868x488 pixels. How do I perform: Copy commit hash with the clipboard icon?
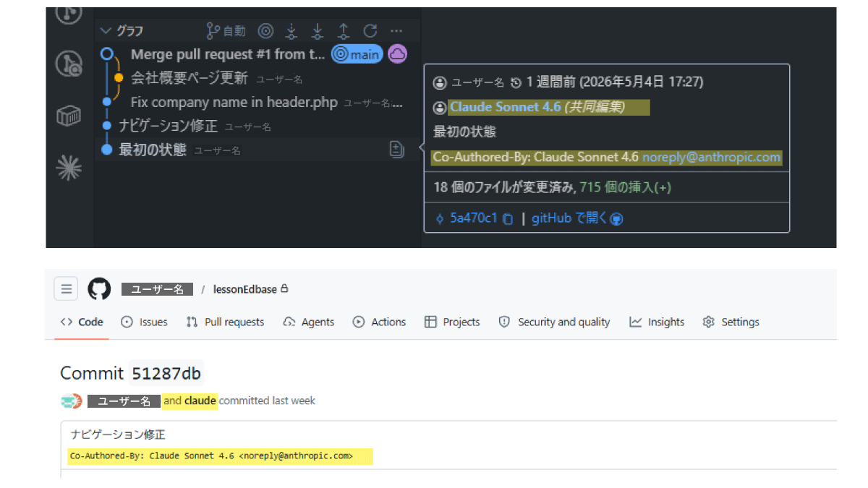[x=508, y=218]
